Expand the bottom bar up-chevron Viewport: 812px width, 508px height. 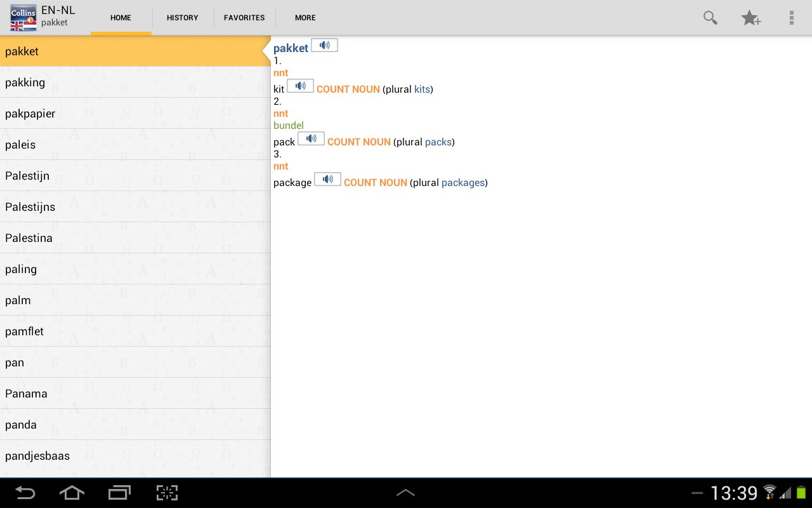(405, 493)
